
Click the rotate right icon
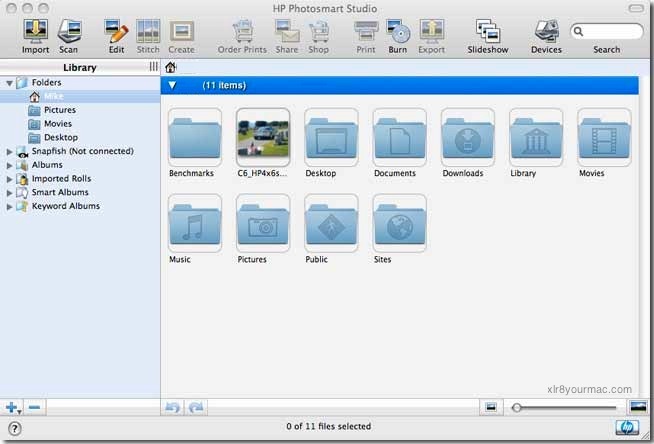click(196, 407)
